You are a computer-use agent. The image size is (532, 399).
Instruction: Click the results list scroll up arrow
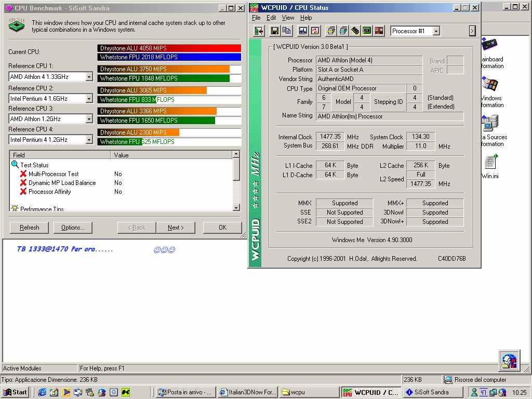tap(236, 154)
